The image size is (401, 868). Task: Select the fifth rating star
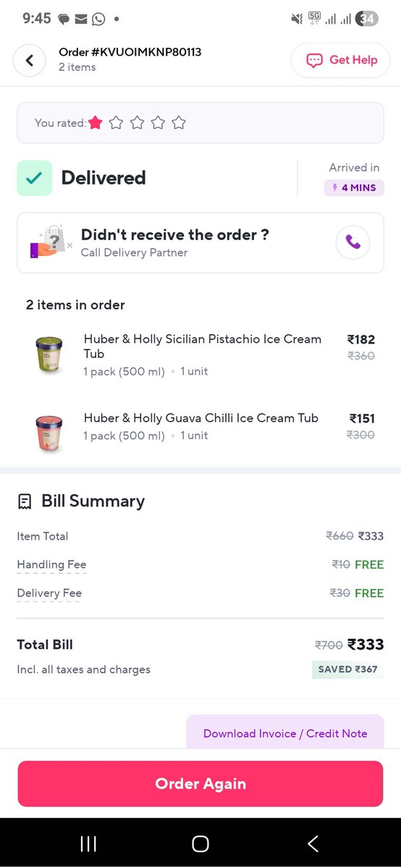point(179,123)
